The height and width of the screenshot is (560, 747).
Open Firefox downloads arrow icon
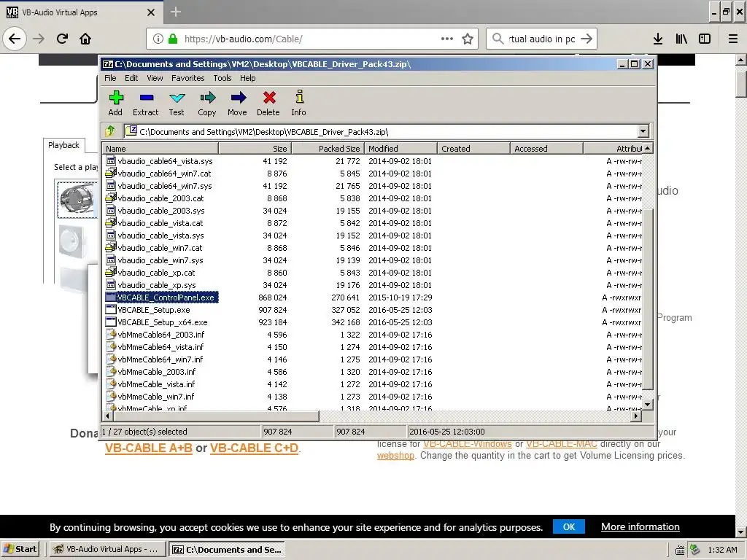click(658, 39)
